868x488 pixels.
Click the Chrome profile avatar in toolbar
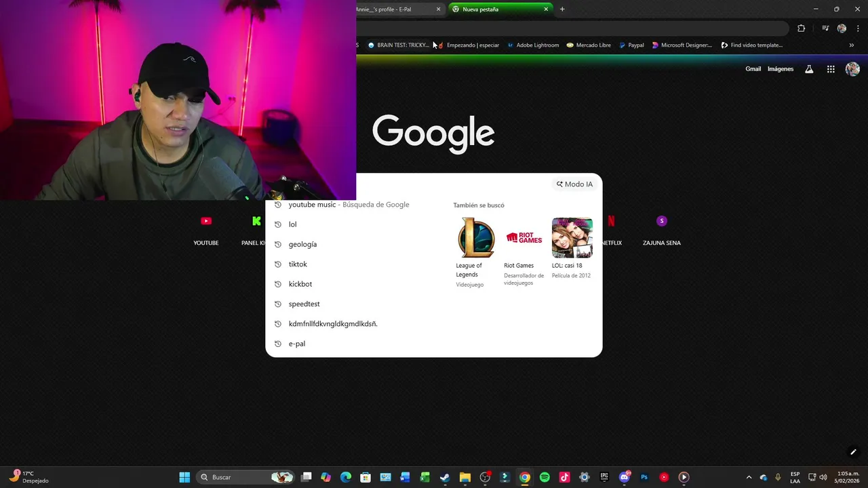[842, 28]
